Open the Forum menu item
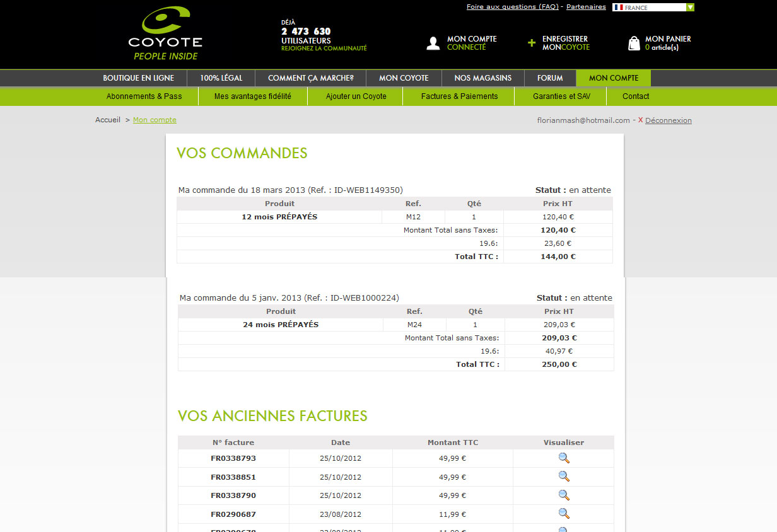Viewport: 777px width, 532px height. [550, 78]
